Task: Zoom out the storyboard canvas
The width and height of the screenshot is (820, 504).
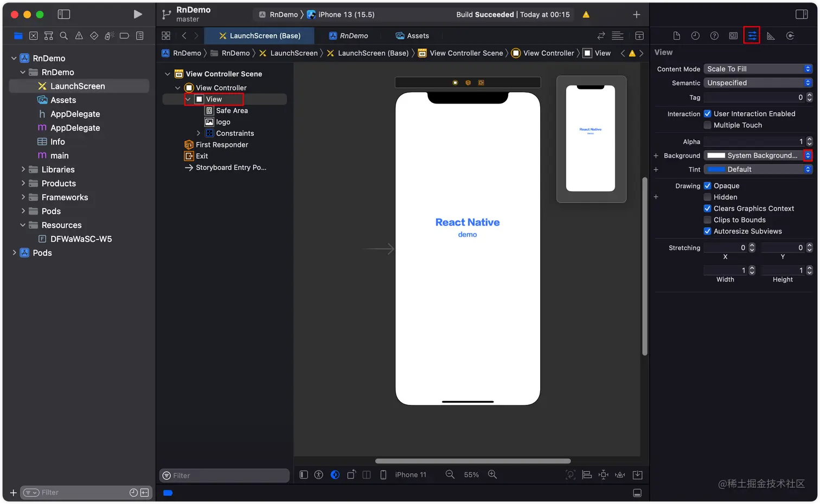Action: click(x=450, y=474)
